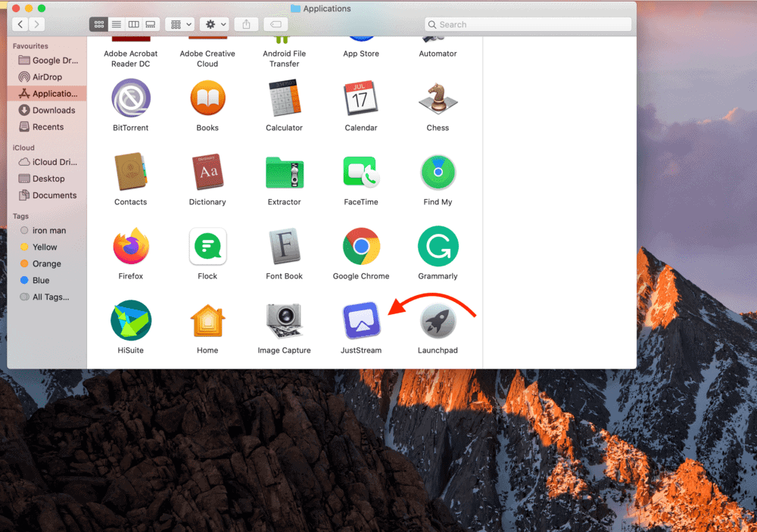Open the Books app icon
This screenshot has height=532, width=757.
207,98
